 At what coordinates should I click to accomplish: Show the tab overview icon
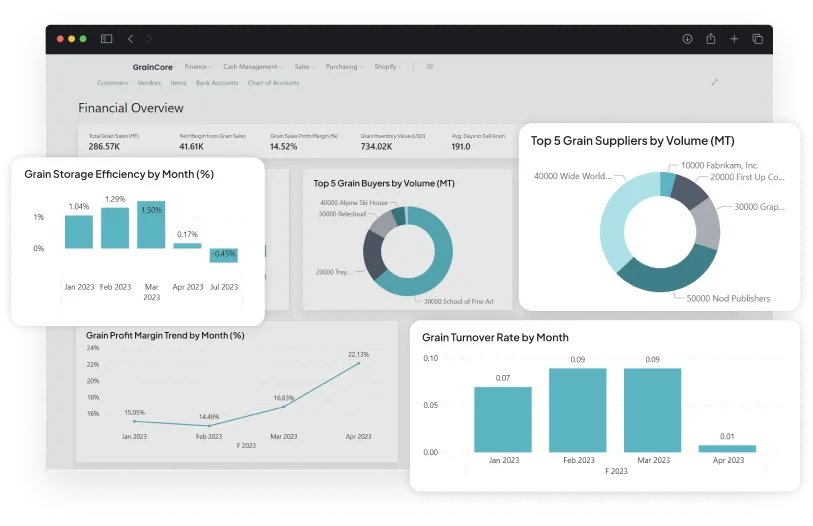coord(757,39)
